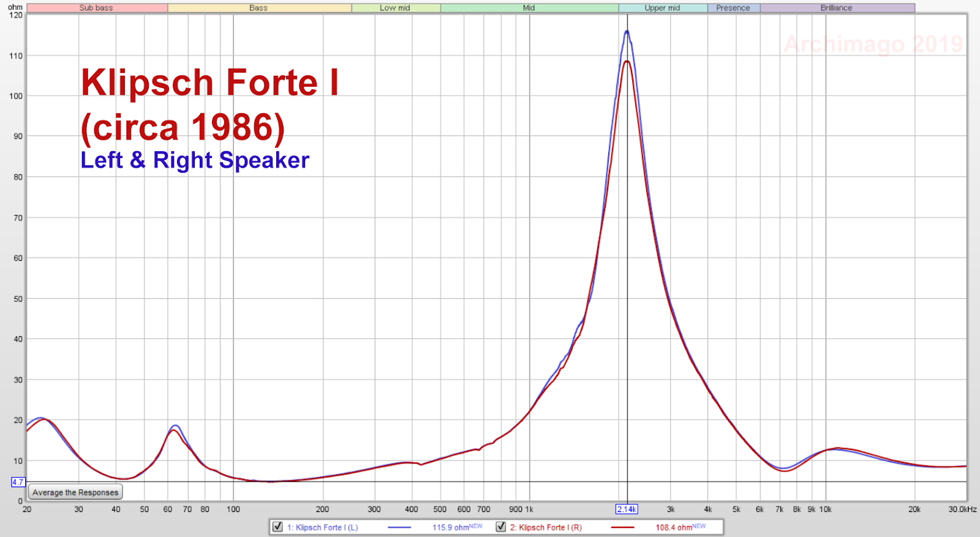Select the Upper mid frequency band label
The image size is (980, 537).
663,8
